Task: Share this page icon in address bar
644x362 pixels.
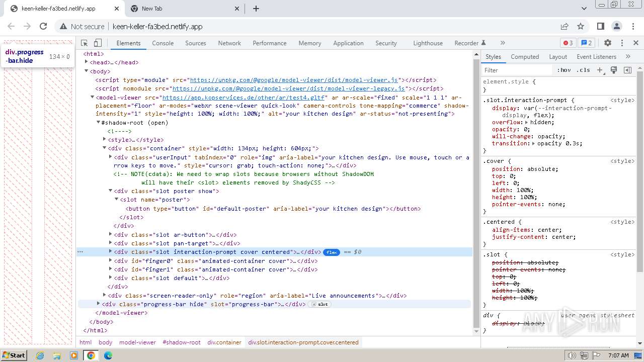Action: (x=565, y=26)
